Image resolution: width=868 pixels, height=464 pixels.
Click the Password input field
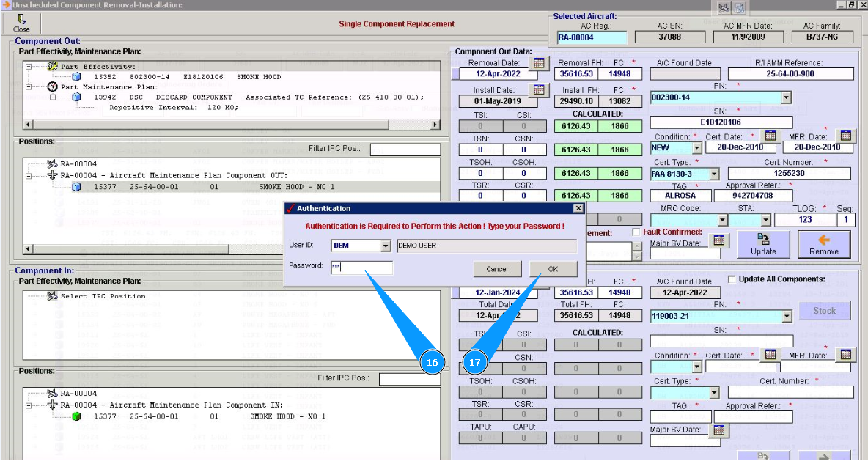click(361, 268)
